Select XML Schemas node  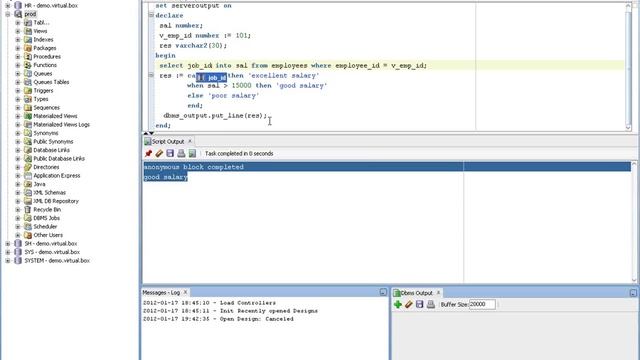pyautogui.click(x=49, y=193)
